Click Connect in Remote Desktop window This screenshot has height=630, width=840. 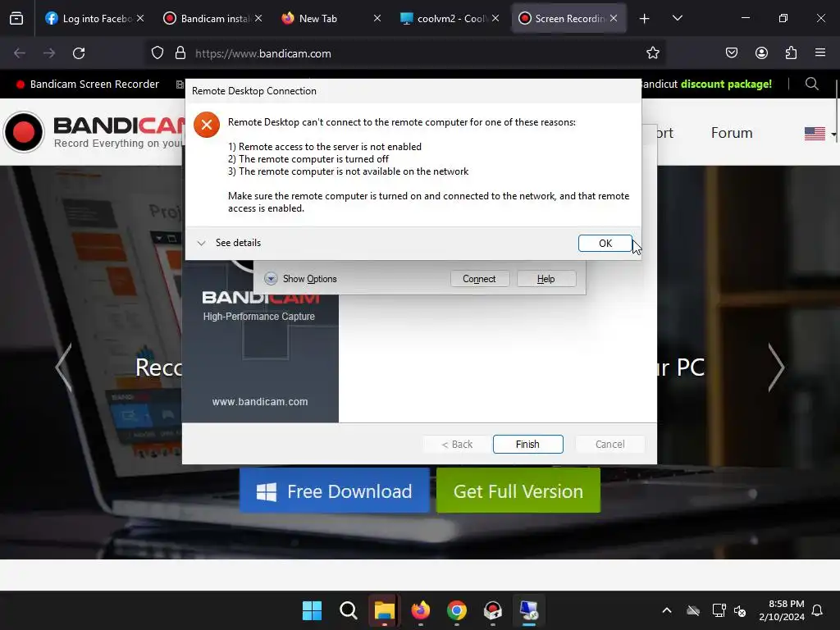(479, 279)
